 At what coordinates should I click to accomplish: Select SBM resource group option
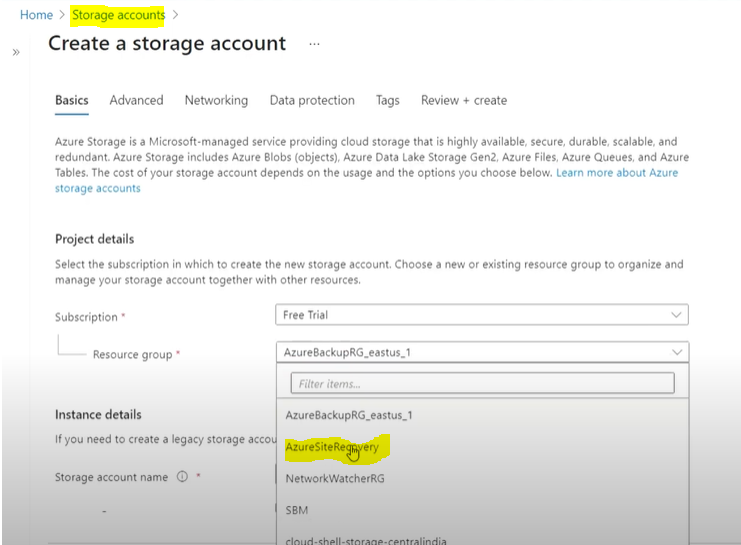(x=482, y=510)
